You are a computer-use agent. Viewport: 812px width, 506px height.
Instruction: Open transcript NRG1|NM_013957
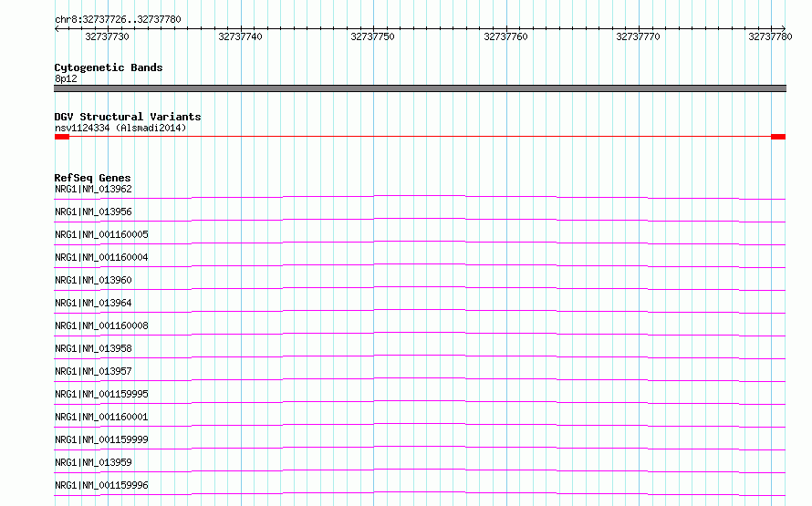pos(93,371)
